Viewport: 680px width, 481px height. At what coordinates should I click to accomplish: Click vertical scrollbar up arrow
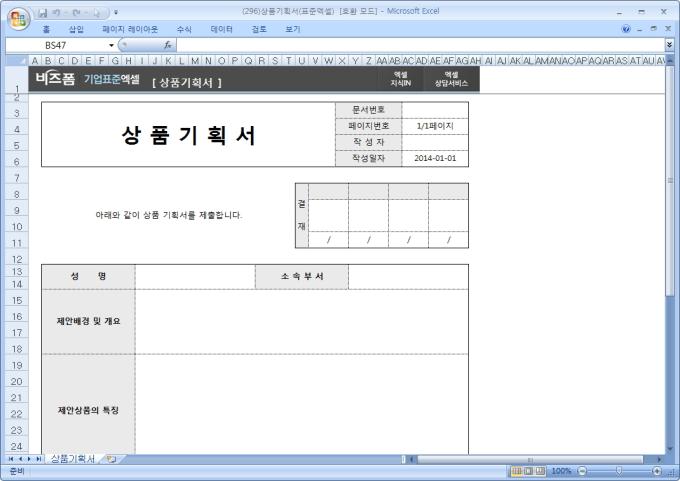point(670,60)
